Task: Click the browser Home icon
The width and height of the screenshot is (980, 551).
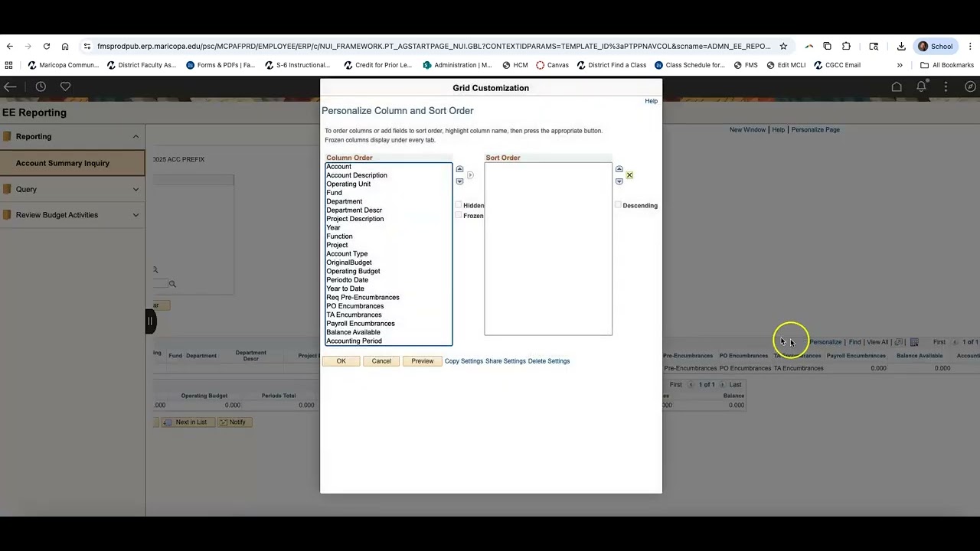Action: click(65, 46)
